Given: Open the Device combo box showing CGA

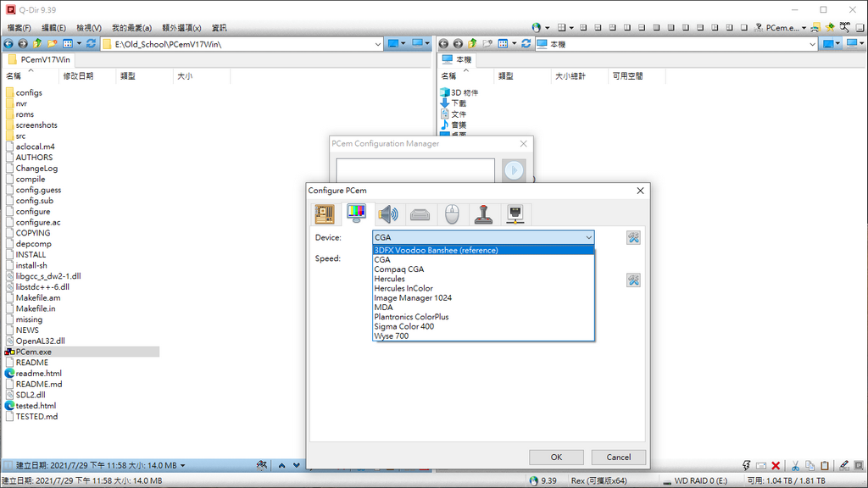Looking at the screenshot, I should [x=483, y=237].
